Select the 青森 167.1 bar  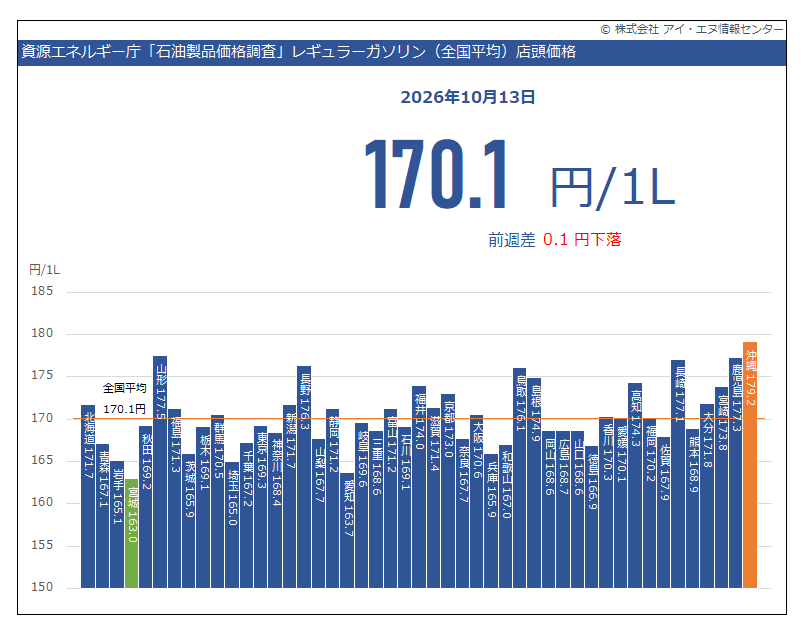(x=103, y=516)
